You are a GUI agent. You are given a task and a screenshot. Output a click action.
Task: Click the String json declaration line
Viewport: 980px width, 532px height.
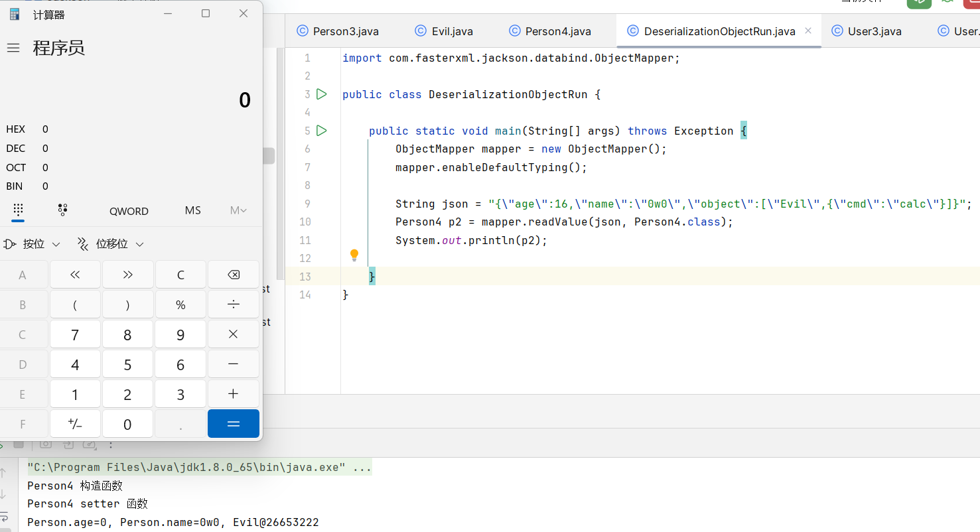pos(683,204)
